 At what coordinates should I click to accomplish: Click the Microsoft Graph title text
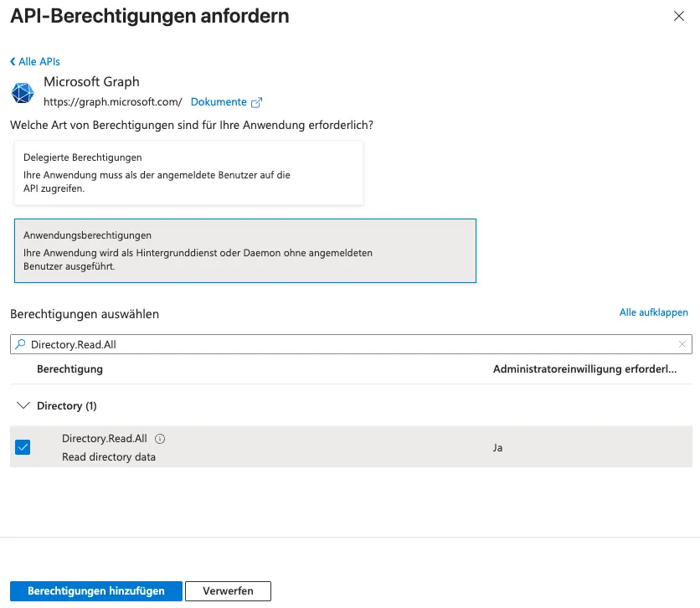pyautogui.click(x=91, y=82)
